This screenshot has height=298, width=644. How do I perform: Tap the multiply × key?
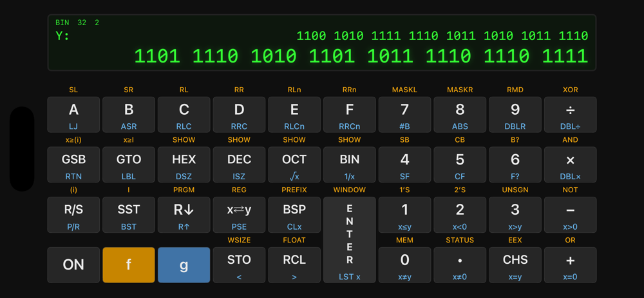click(x=570, y=164)
